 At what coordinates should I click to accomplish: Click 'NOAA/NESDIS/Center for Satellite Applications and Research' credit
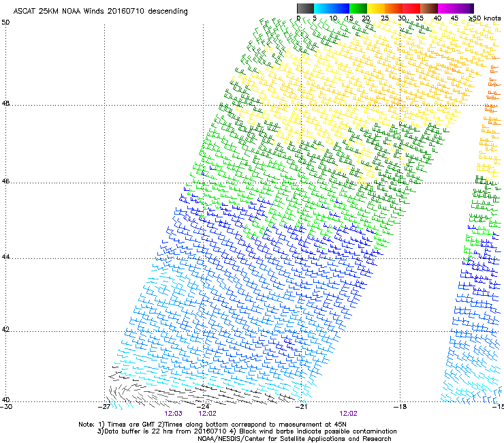(294, 439)
